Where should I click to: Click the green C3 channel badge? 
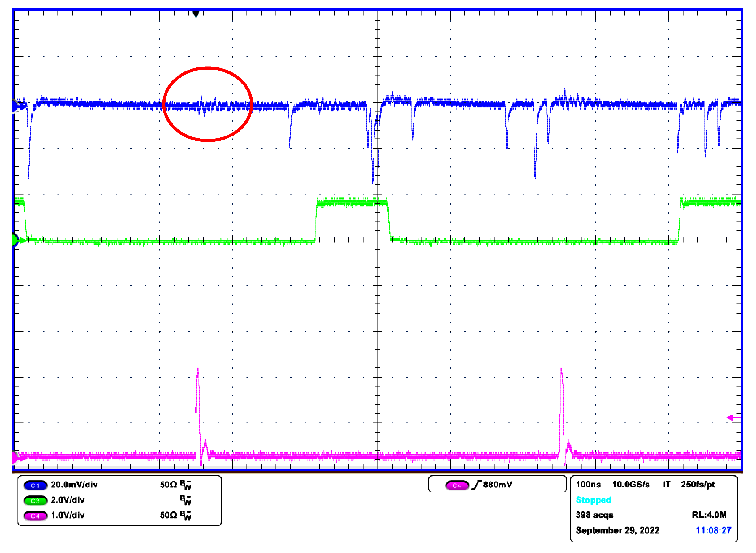click(x=35, y=501)
